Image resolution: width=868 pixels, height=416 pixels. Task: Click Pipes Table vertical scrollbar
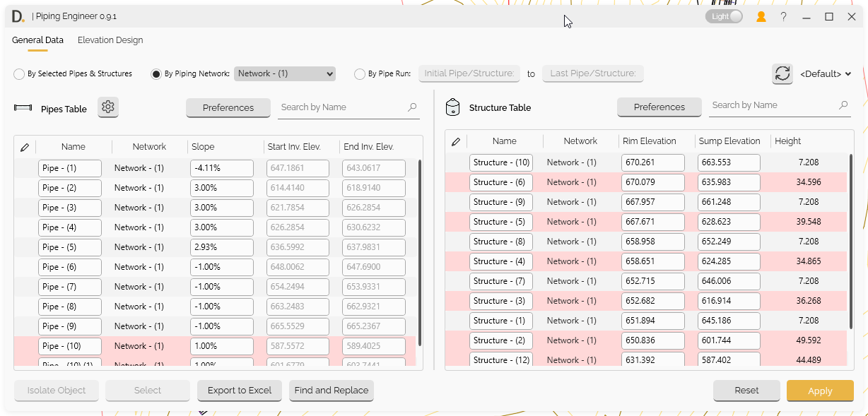tap(420, 252)
